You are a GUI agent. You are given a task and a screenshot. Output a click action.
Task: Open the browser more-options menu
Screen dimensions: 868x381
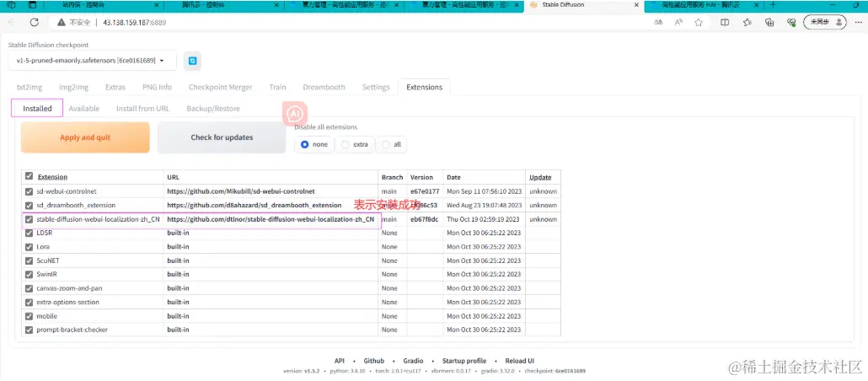[x=858, y=23]
